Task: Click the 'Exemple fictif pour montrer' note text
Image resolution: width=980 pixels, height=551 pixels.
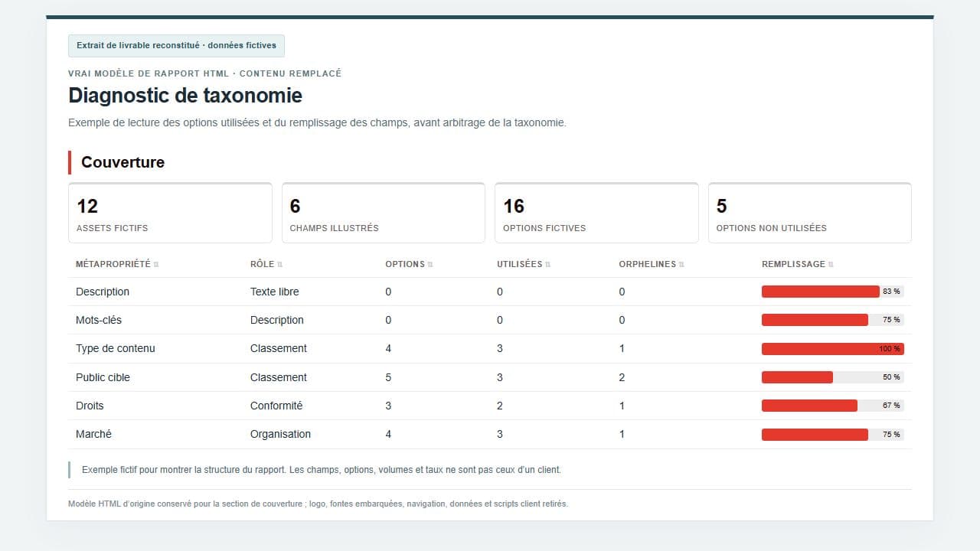Action: pos(322,470)
